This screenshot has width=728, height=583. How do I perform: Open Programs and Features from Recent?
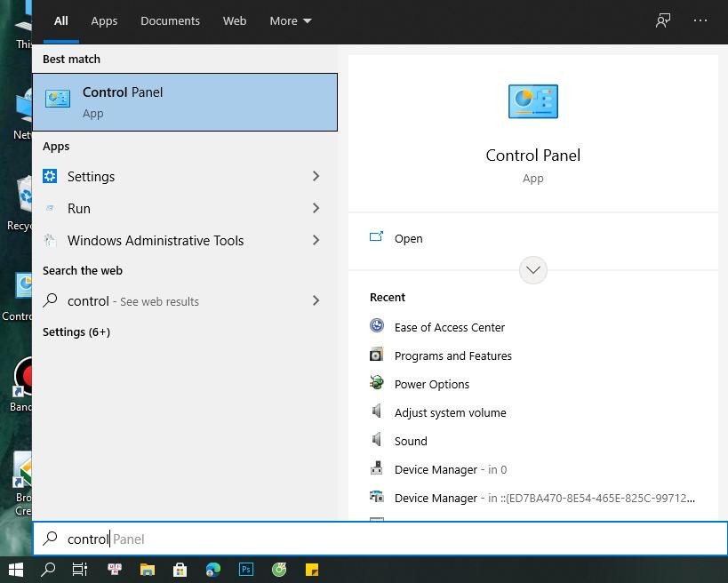pyautogui.click(x=452, y=355)
